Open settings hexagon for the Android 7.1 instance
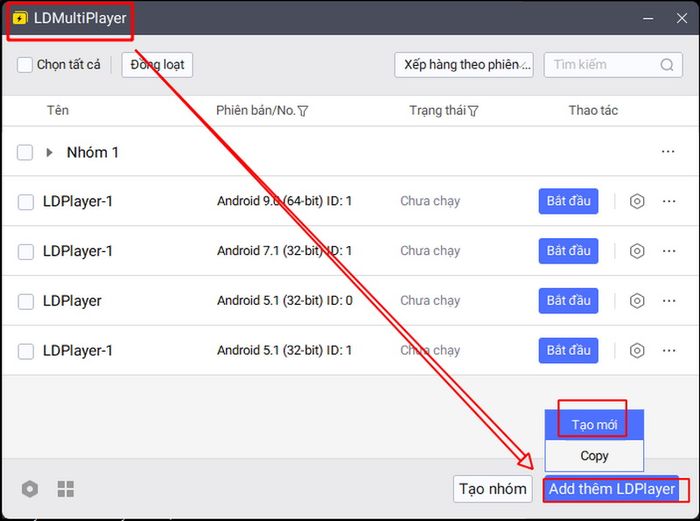The width and height of the screenshot is (700, 521). (637, 251)
